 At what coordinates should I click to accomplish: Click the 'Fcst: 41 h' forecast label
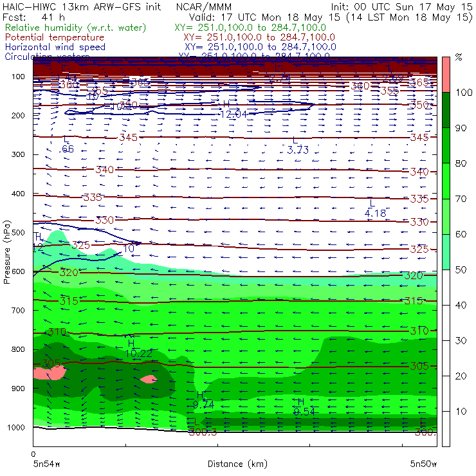tap(33, 17)
